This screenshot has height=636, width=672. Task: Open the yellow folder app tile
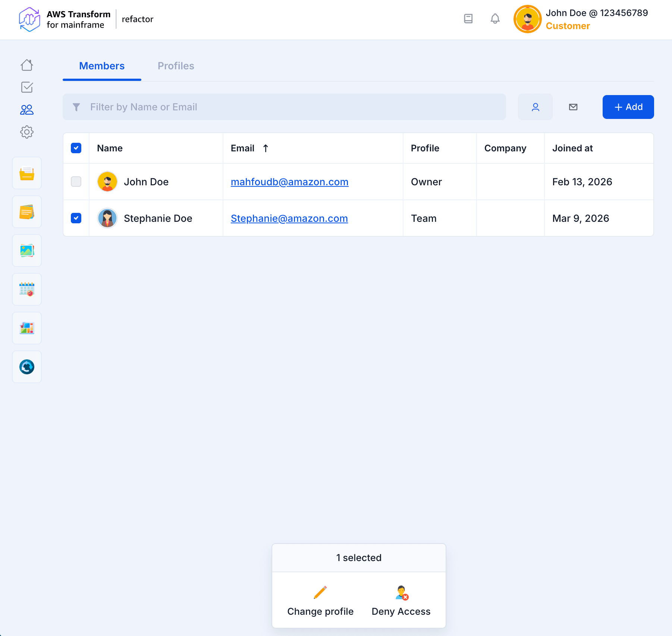coord(27,173)
